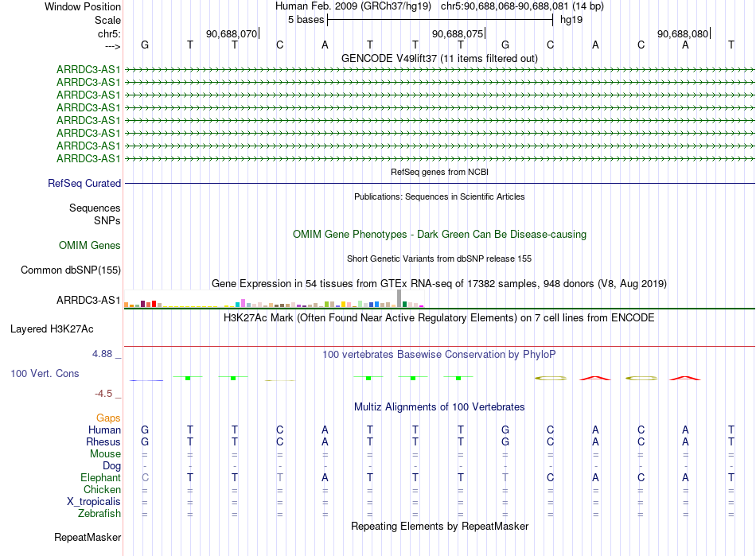Image resolution: width=756 pixels, height=556 pixels.
Task: Click the -4.5 phyloP lower scale value
Action: [103, 394]
